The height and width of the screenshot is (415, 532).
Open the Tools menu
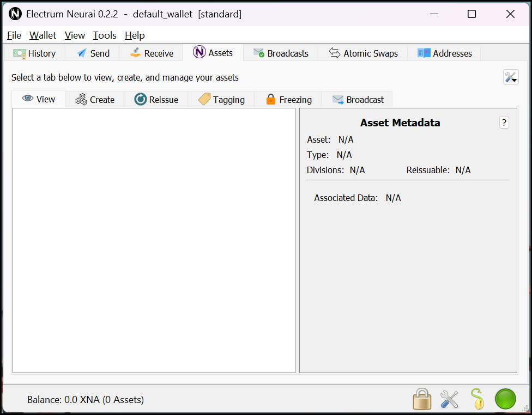pyautogui.click(x=105, y=35)
